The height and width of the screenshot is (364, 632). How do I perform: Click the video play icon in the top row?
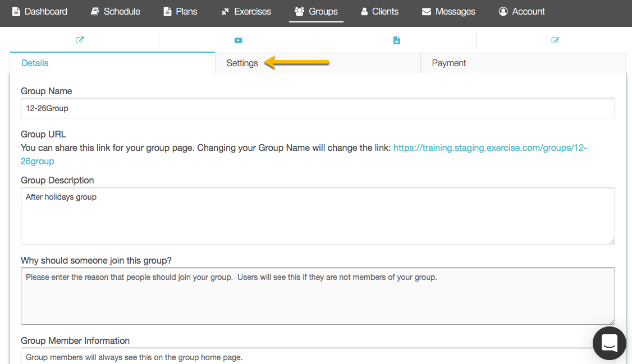tap(238, 40)
